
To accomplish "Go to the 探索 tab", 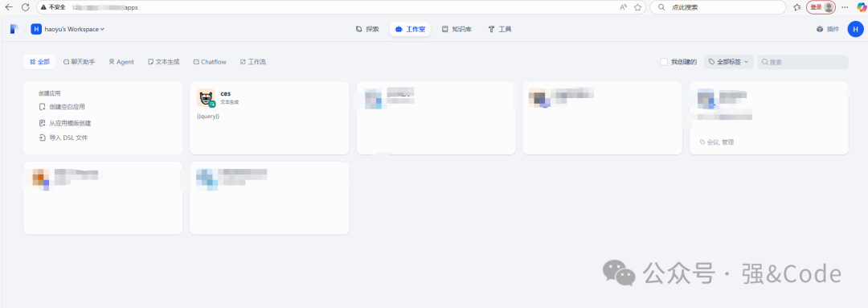I will [367, 29].
